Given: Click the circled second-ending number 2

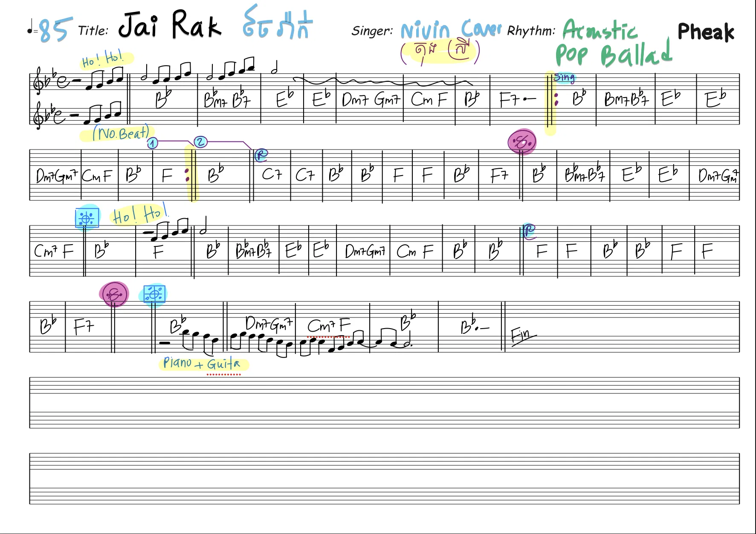Looking at the screenshot, I should 200,142.
